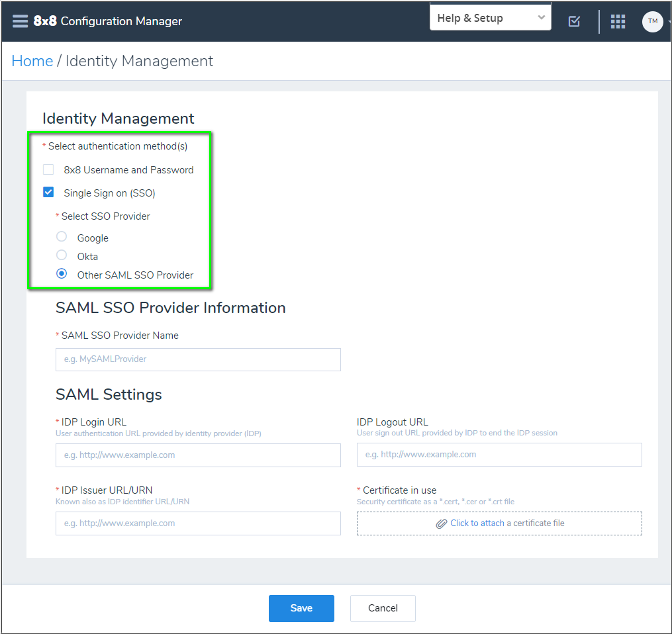
Task: Choose Okta as SSO provider
Action: [x=62, y=255]
